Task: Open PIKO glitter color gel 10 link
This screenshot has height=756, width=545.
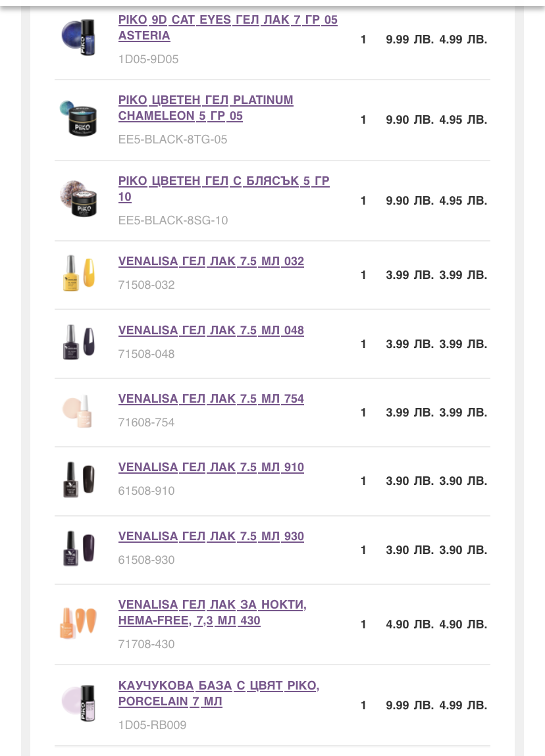Action: coord(224,189)
